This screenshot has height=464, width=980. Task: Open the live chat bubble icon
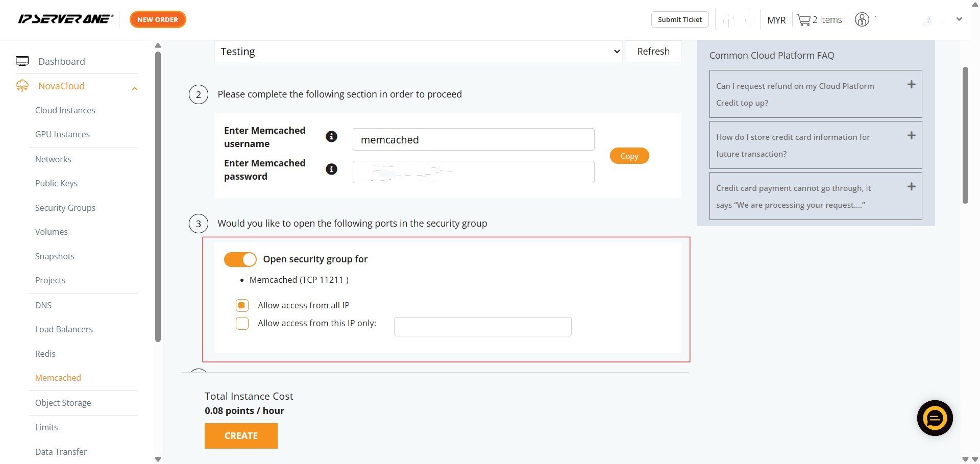[935, 418]
